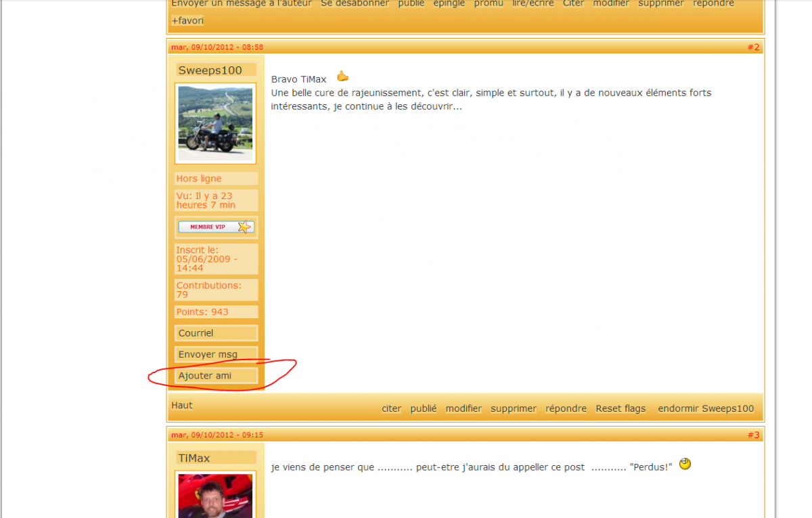This screenshot has height=518, width=812.
Task: Click "promu" in the top action bar
Action: click(x=489, y=3)
